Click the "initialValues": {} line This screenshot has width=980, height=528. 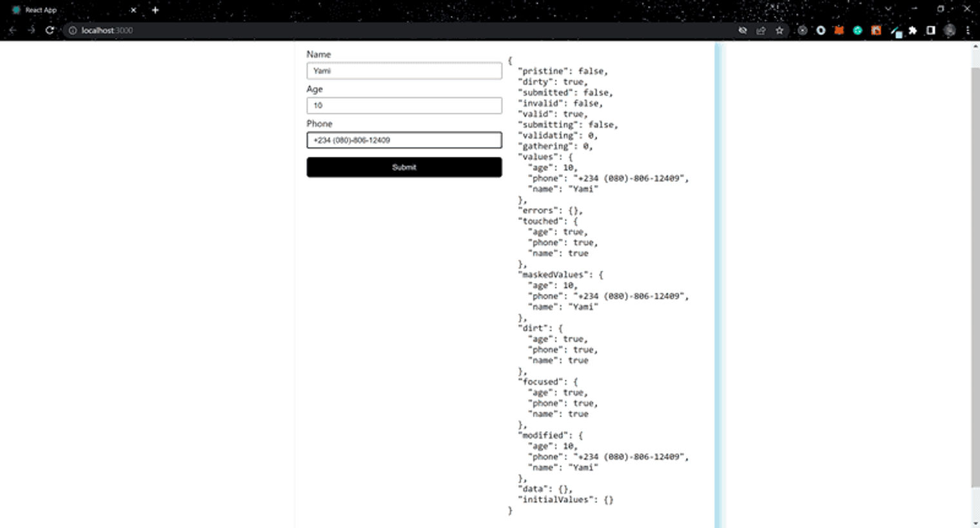565,500
